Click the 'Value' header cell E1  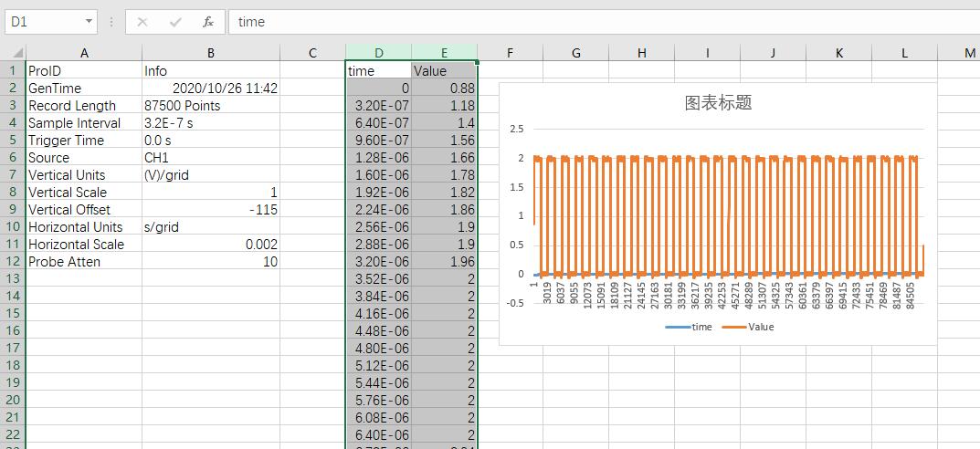[444, 71]
